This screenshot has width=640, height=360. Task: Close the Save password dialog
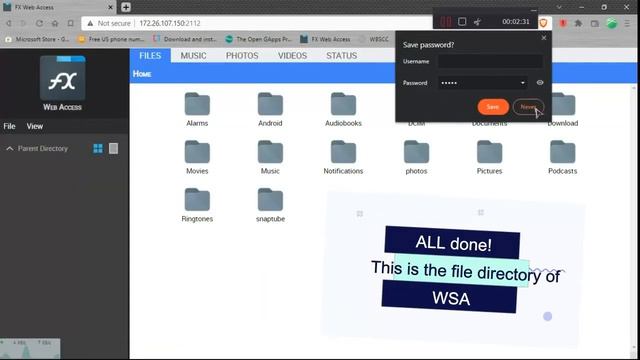pyautogui.click(x=544, y=38)
